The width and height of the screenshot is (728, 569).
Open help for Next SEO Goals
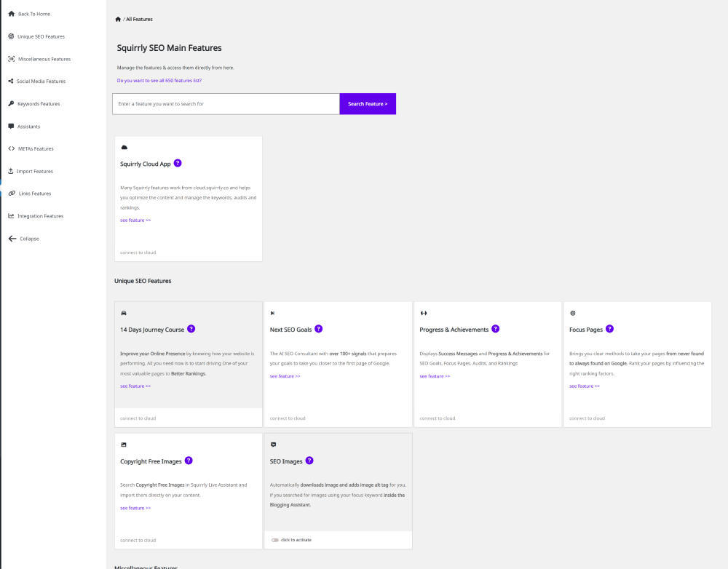click(x=319, y=329)
